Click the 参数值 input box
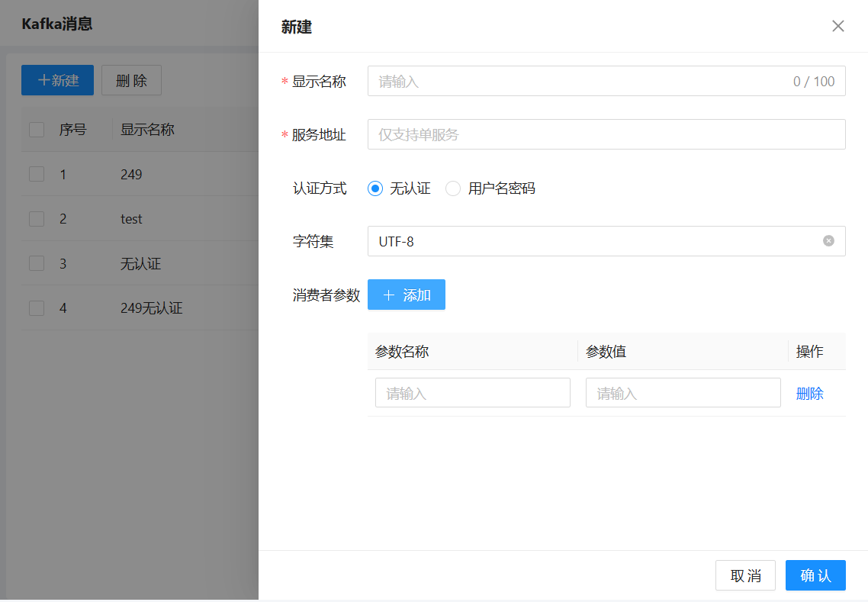This screenshot has height=602, width=868. coord(683,393)
